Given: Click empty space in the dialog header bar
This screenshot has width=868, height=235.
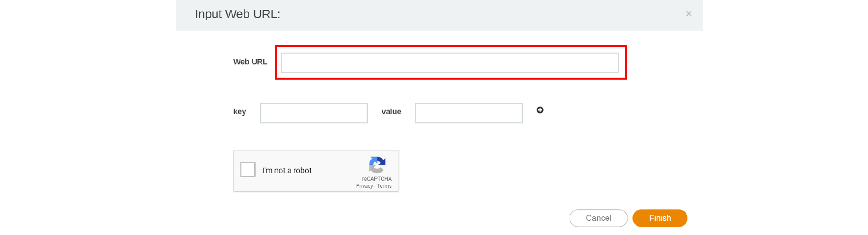Looking at the screenshot, I should point(466,15).
